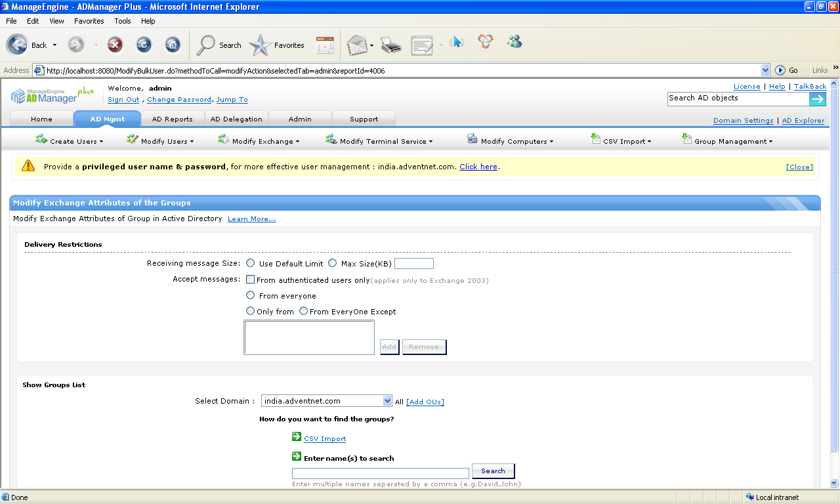Click the Max Size(KB) input field
The width and height of the screenshot is (840, 504).
click(x=413, y=264)
